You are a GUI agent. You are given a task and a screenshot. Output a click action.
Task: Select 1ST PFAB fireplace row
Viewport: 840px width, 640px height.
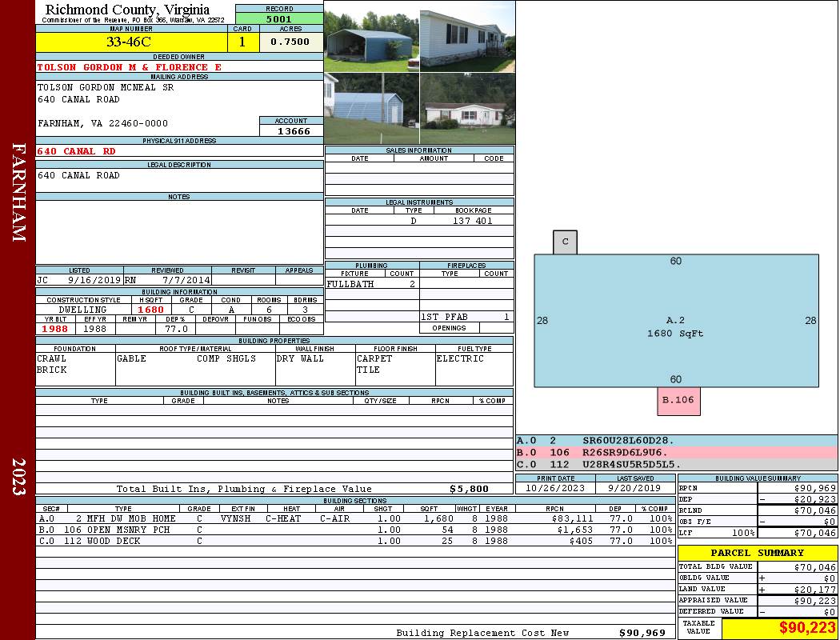point(466,317)
